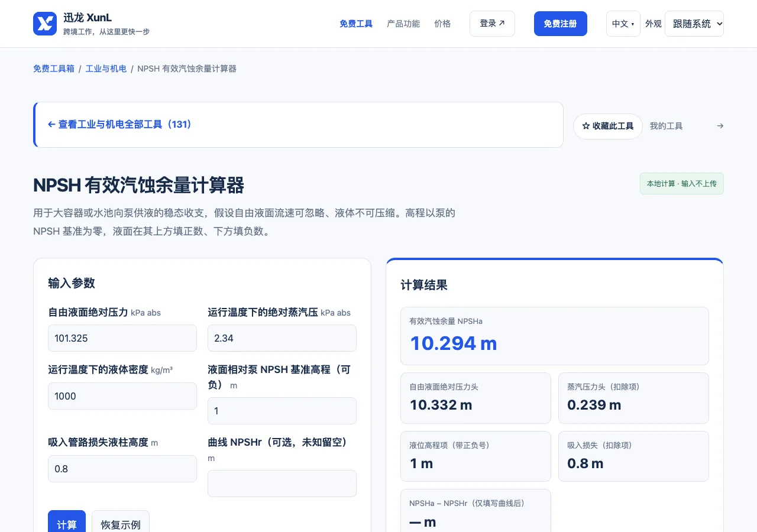
Task: Focus the 液体密度 input showing 1000
Action: 122,396
